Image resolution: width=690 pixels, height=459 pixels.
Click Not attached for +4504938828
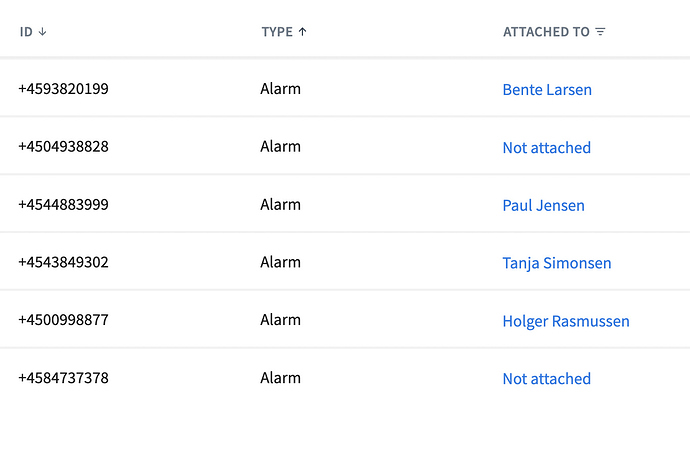click(547, 148)
